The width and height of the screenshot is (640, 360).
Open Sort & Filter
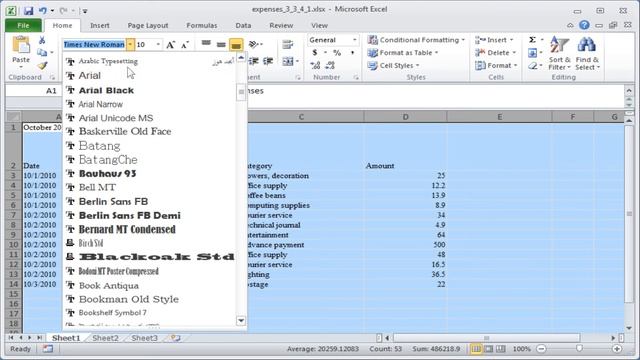[x=559, y=53]
